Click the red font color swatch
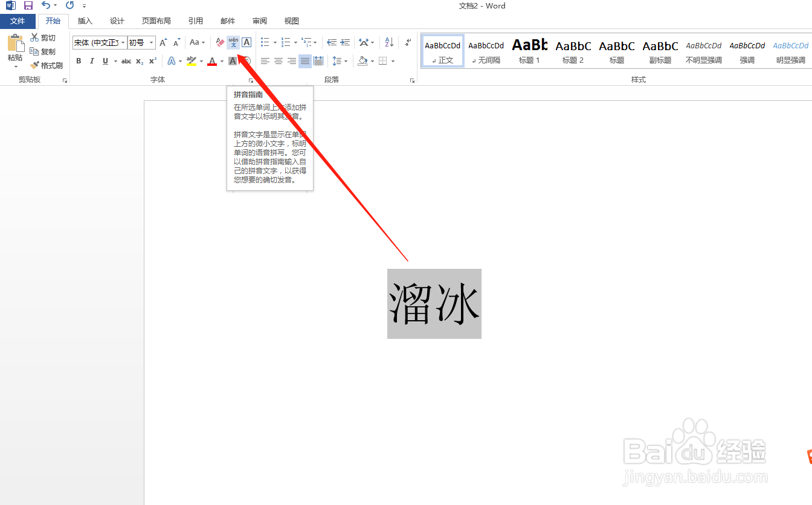Image resolution: width=812 pixels, height=505 pixels. (x=213, y=60)
